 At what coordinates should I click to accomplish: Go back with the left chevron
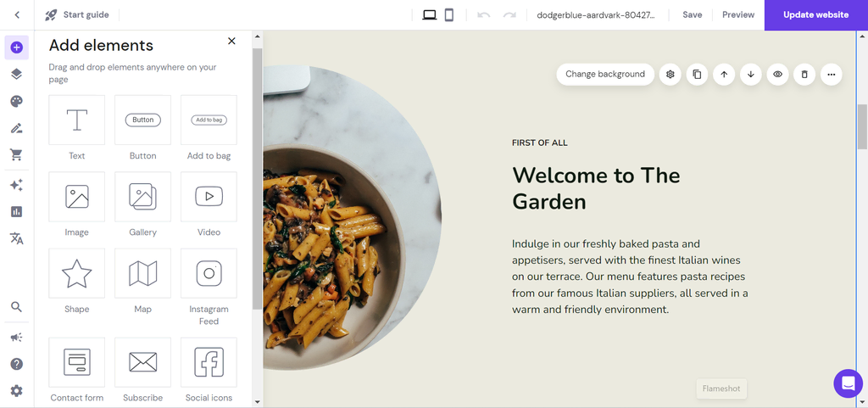tap(17, 15)
